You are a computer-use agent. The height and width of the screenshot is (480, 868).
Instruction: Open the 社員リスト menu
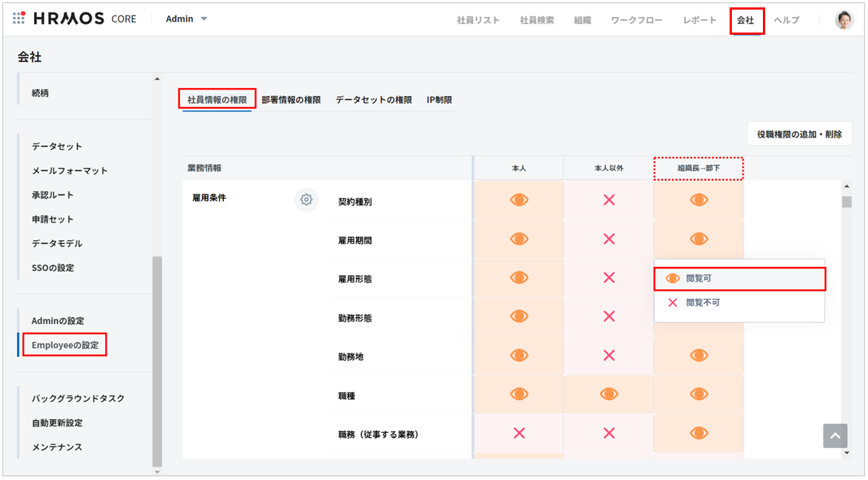(478, 20)
